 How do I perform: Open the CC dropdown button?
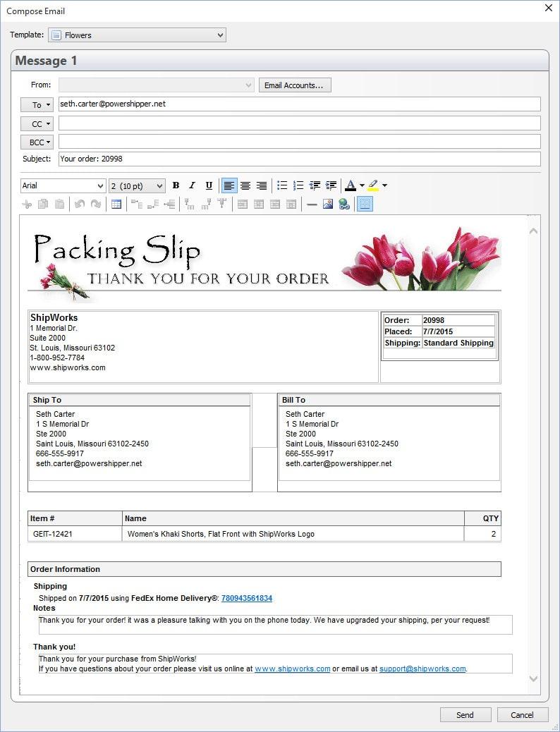37,123
